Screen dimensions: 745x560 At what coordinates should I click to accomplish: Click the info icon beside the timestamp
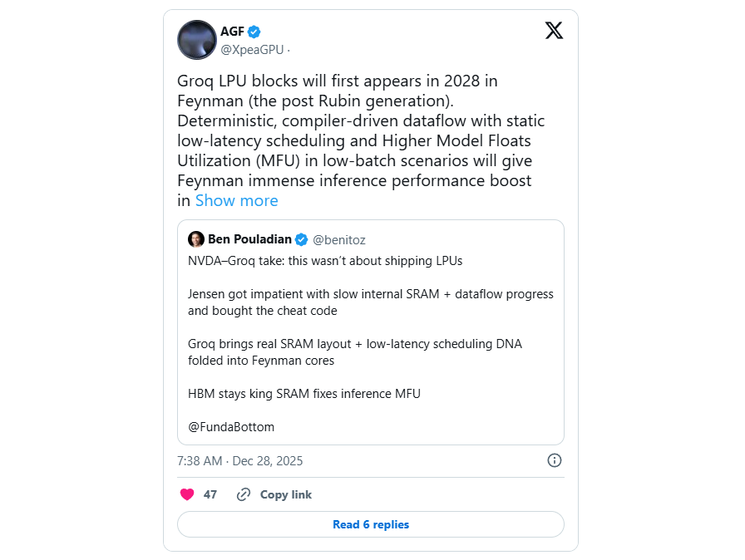[555, 460]
